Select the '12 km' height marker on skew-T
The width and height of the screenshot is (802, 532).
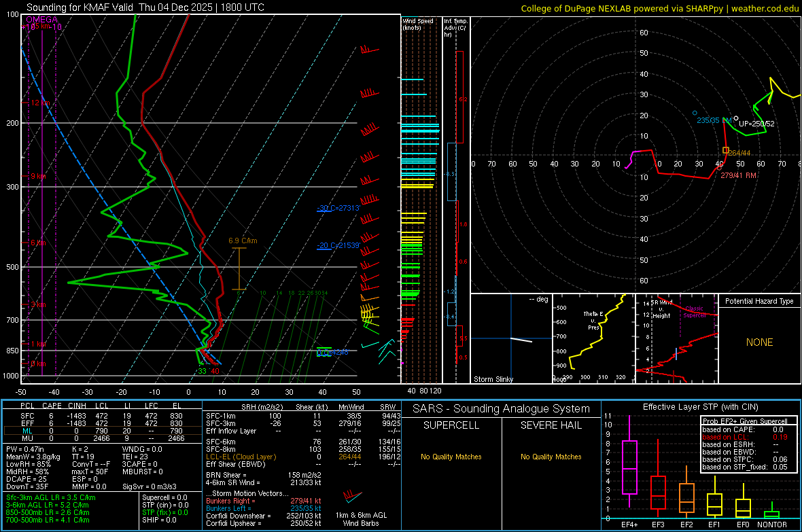(x=40, y=103)
